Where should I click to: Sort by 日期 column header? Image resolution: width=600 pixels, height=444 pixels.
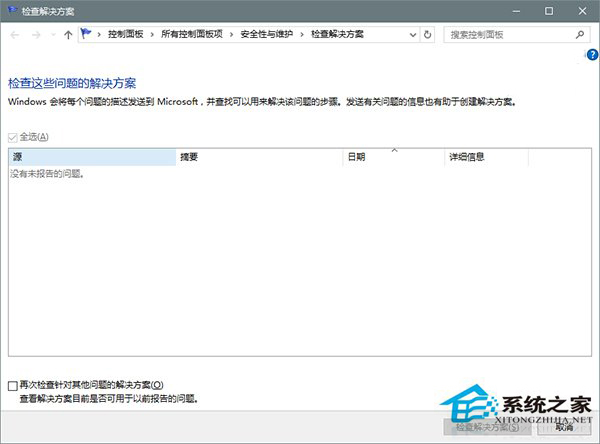(394, 157)
